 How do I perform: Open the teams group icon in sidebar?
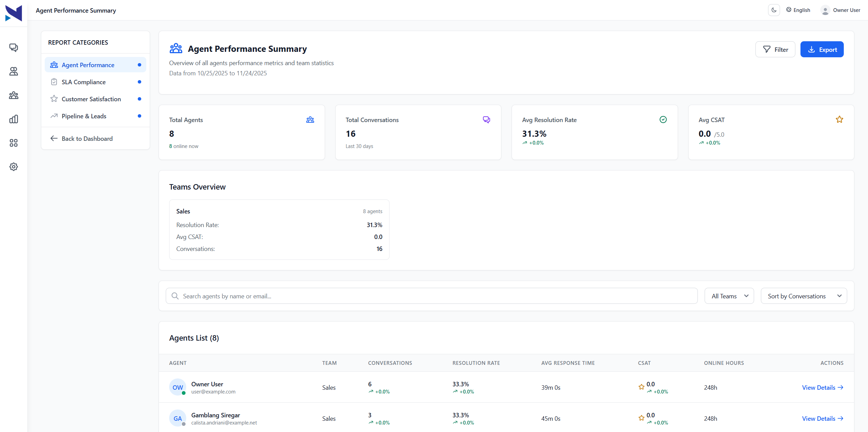click(x=14, y=95)
